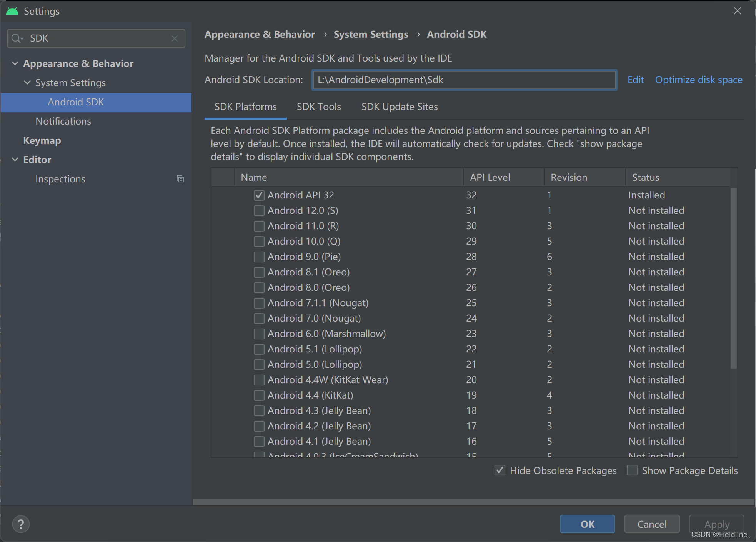Open search options via the magnifier icon

[17, 38]
